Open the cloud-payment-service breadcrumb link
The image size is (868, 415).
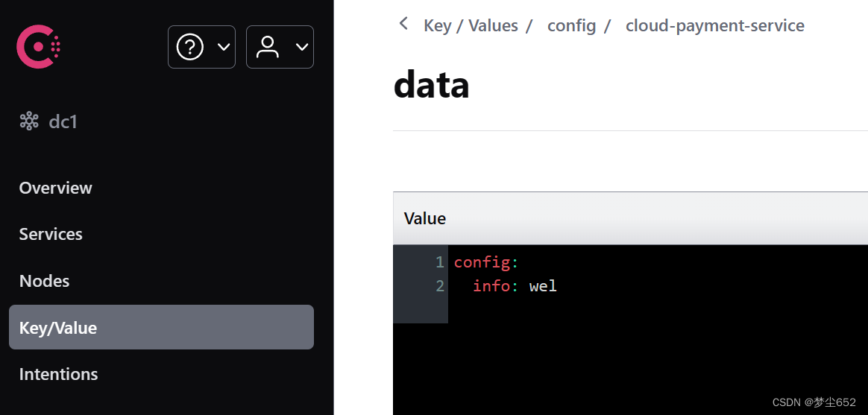pos(714,25)
